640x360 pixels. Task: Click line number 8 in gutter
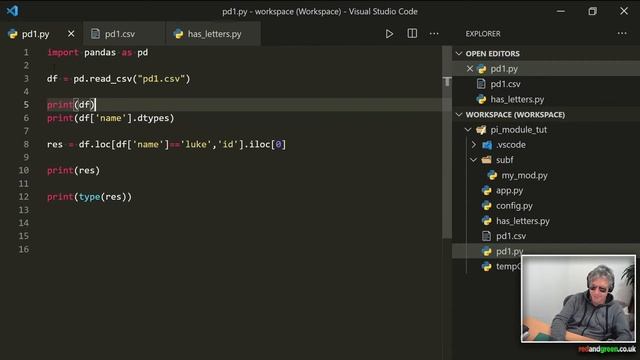pos(26,144)
